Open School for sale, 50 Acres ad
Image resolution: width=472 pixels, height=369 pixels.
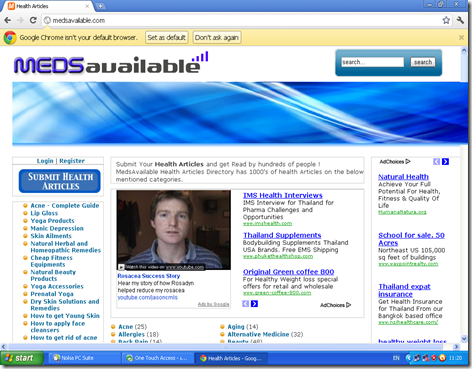click(x=411, y=239)
